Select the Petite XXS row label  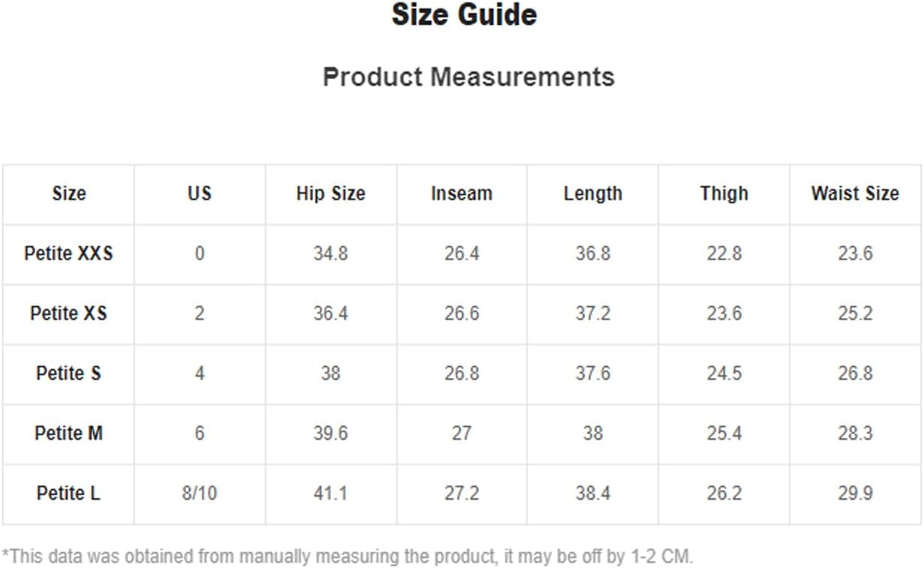point(68,254)
